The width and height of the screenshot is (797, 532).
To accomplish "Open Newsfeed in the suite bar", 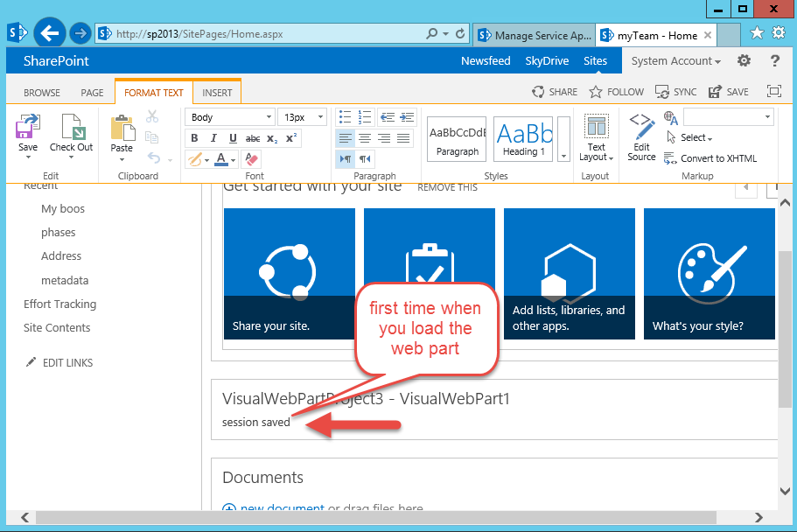I will pyautogui.click(x=486, y=60).
